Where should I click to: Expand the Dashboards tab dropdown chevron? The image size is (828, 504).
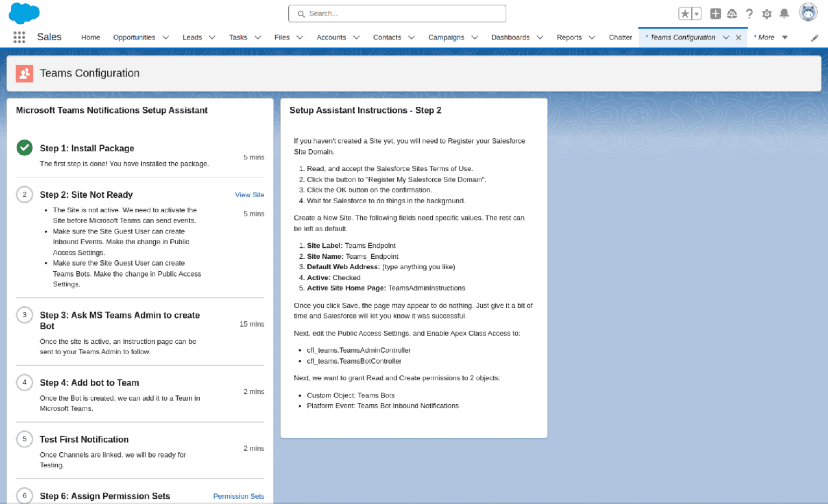pos(540,37)
